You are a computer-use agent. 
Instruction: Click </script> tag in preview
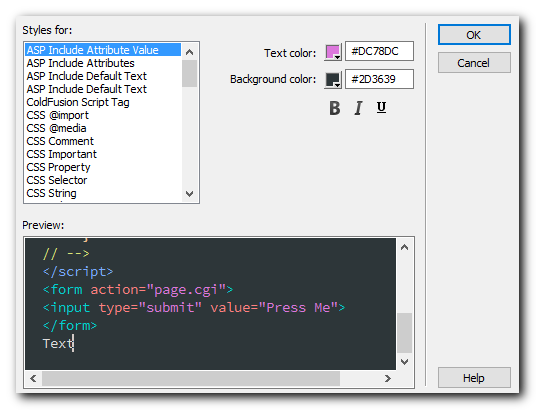click(x=78, y=272)
